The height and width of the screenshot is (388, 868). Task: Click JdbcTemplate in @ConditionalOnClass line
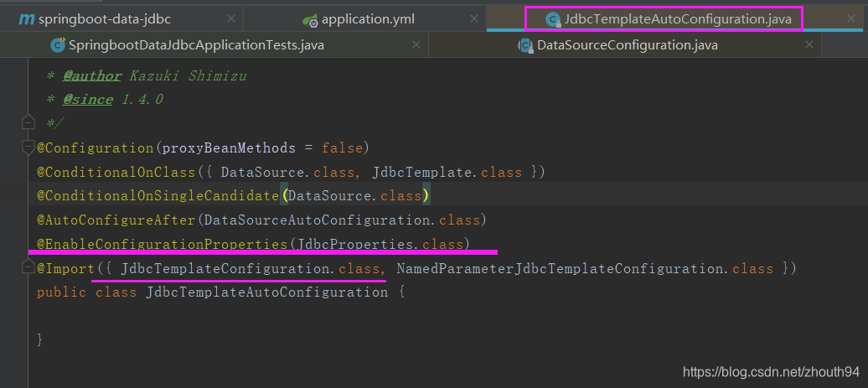pyautogui.click(x=421, y=172)
